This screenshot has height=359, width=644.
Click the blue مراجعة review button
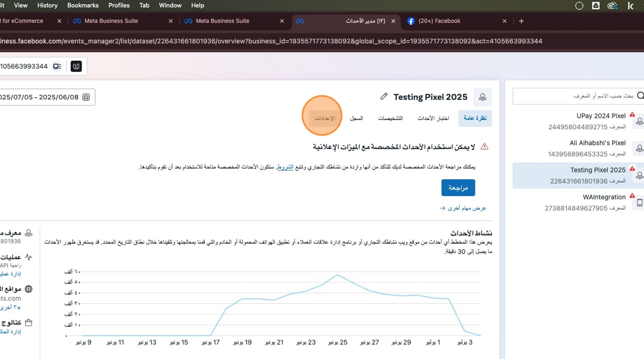pyautogui.click(x=458, y=187)
